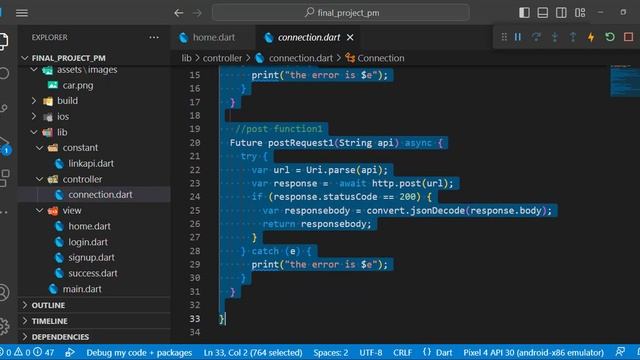Image resolution: width=640 pixels, height=360 pixels.
Task: Select the lib breadcrumb
Action: pos(186,58)
